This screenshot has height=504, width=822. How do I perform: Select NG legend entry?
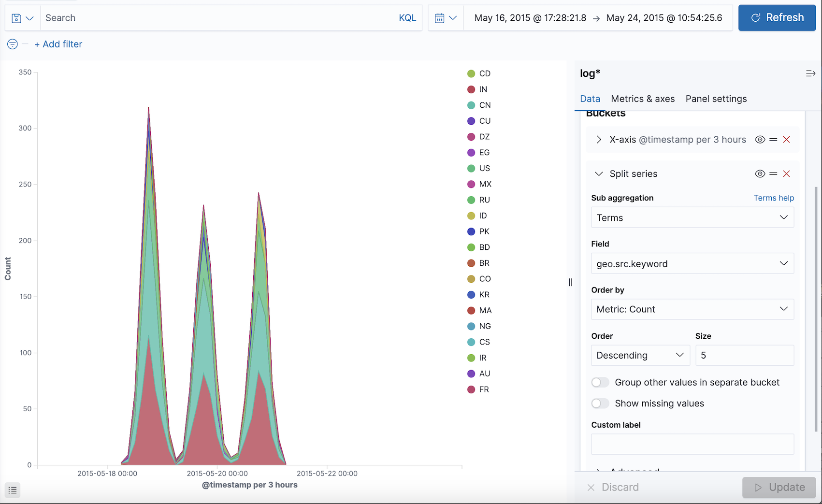479,326
